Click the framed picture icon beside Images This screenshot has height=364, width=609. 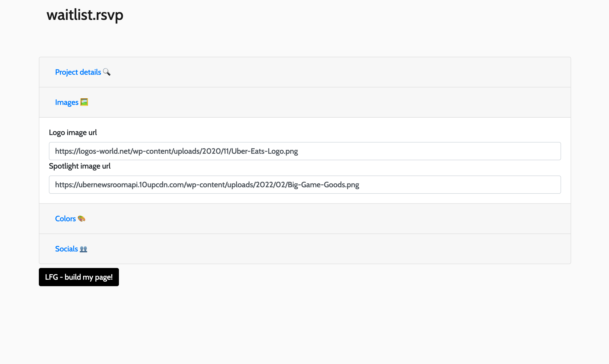click(x=84, y=102)
